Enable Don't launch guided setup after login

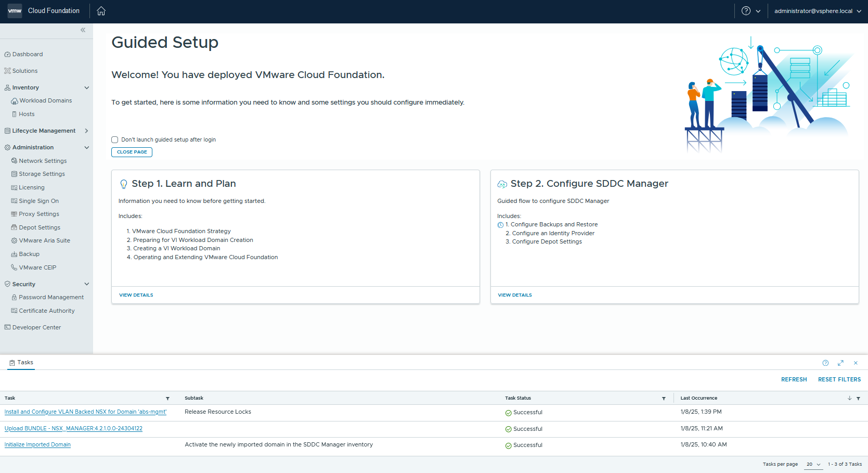pos(115,140)
